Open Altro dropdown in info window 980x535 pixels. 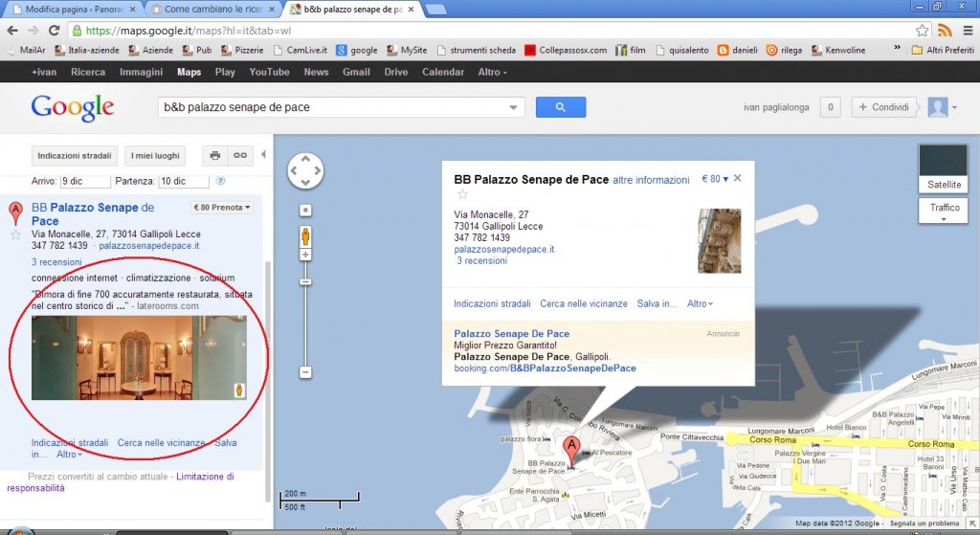tap(700, 303)
